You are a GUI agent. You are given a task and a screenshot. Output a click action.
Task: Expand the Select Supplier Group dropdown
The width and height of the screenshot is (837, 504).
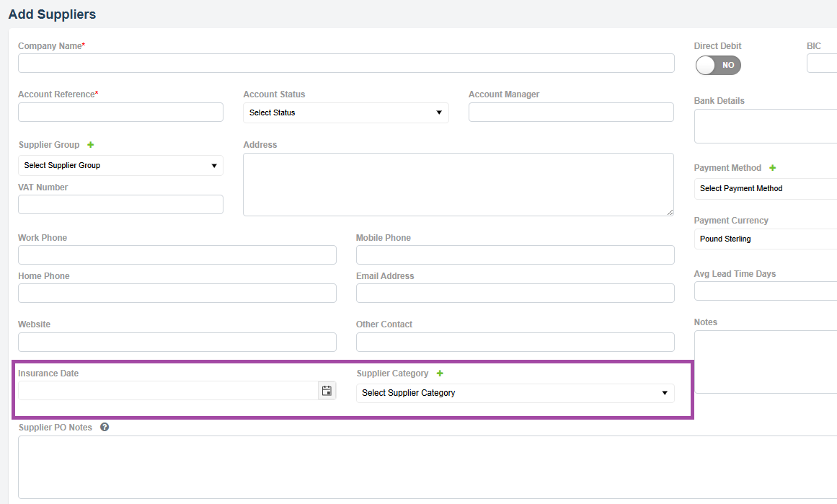(x=120, y=165)
